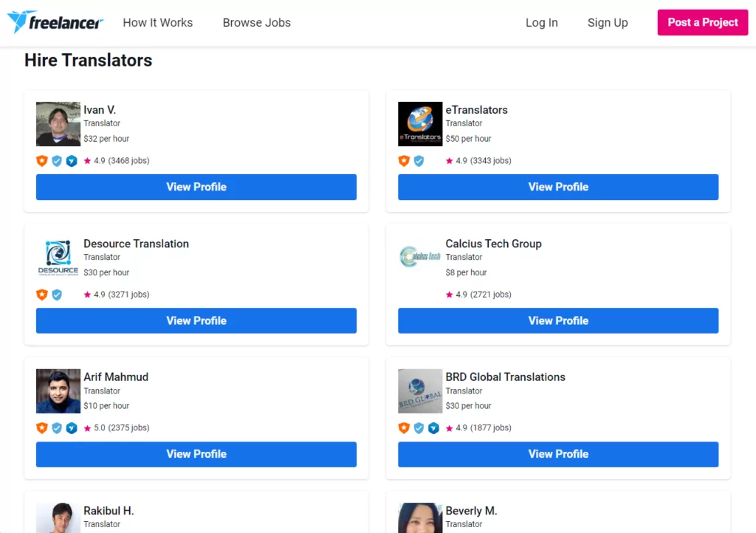Select the name eTranslators
Viewport: 756px width, 533px height.
(476, 110)
